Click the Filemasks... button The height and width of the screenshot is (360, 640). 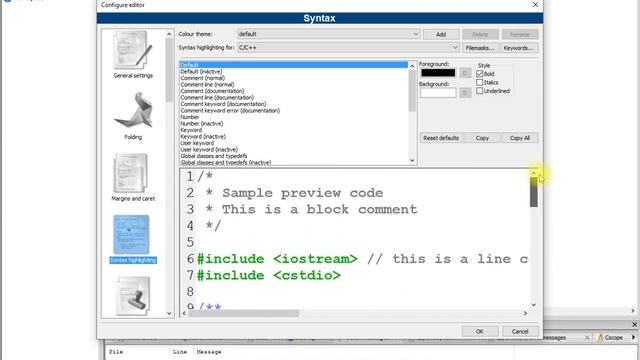pos(480,48)
